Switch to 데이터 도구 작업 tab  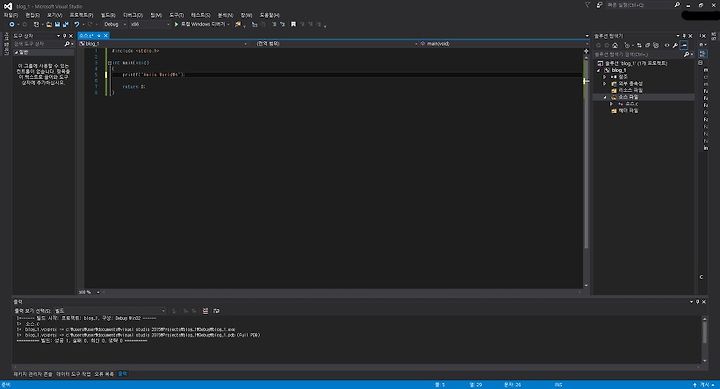click(x=73, y=374)
